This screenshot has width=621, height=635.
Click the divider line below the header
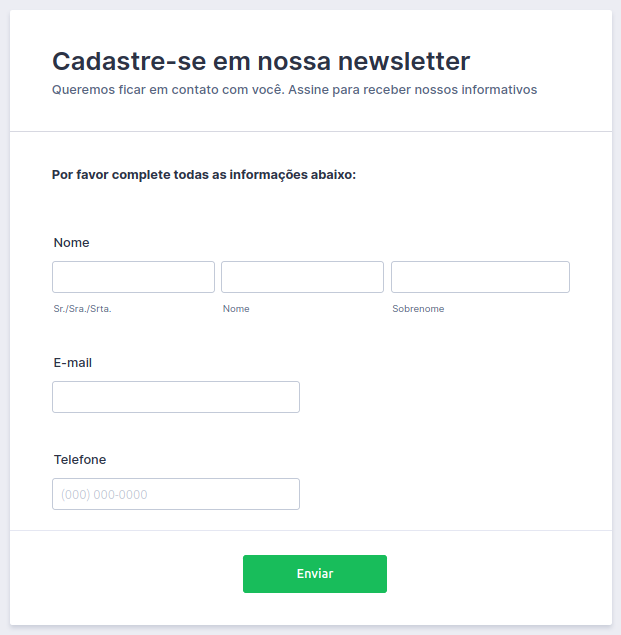pyautogui.click(x=310, y=131)
